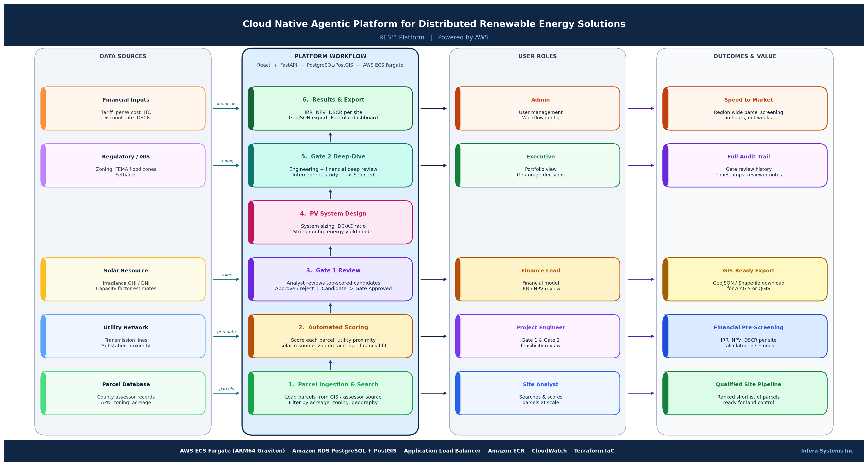Click 'GeoJSON / Shapefile download' text
This screenshot has width=868, height=466.
click(748, 283)
